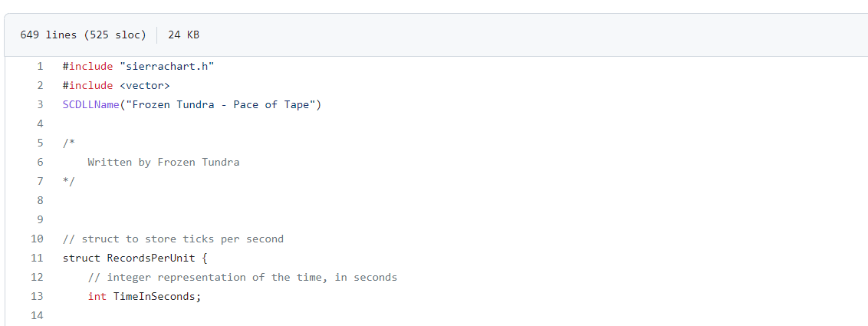Click line number 11
The image size is (868, 326).
click(37, 258)
